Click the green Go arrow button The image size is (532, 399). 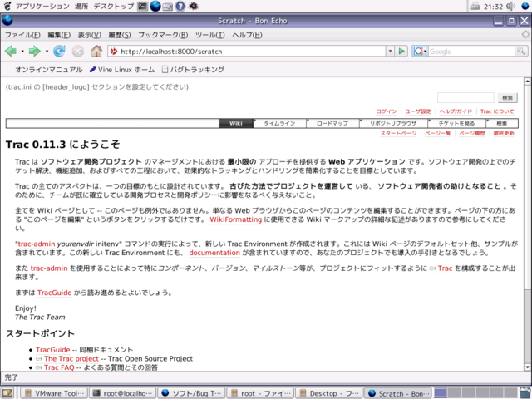[x=401, y=52]
